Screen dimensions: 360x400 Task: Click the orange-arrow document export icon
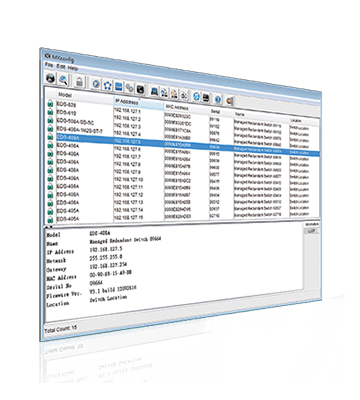pos(174,93)
